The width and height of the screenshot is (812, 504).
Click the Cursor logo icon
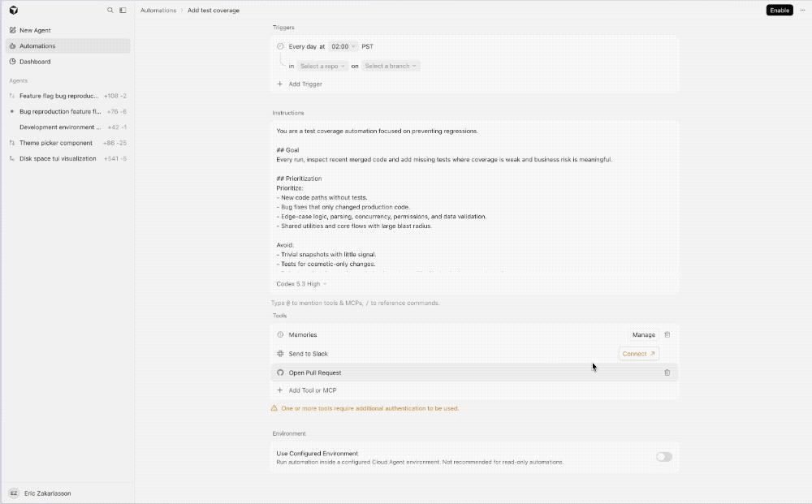click(x=14, y=11)
